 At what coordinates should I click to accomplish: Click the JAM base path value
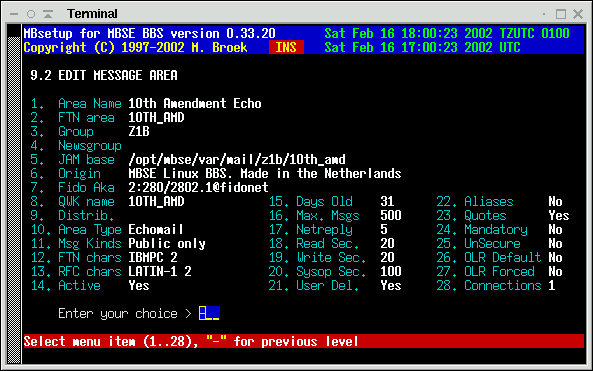click(x=237, y=159)
